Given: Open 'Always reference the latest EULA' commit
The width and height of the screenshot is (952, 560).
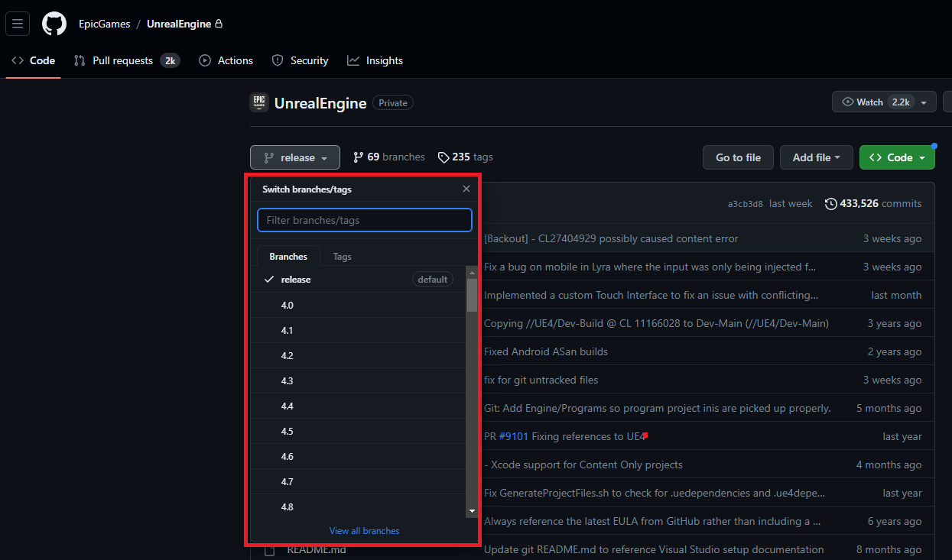Looking at the screenshot, I should coord(652,521).
